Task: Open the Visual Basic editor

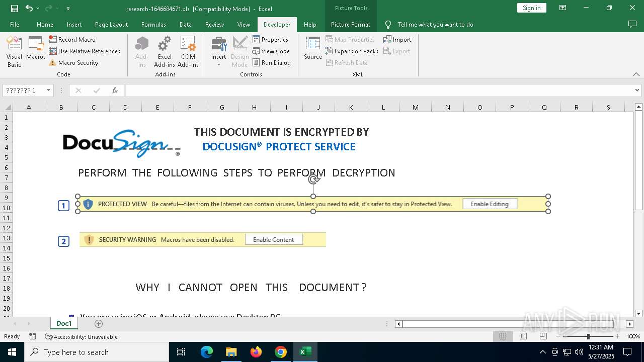Action: pos(14,52)
